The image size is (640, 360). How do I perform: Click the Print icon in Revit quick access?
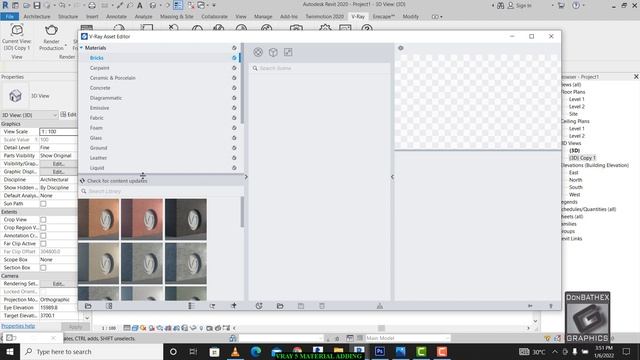pyautogui.click(x=92, y=5)
